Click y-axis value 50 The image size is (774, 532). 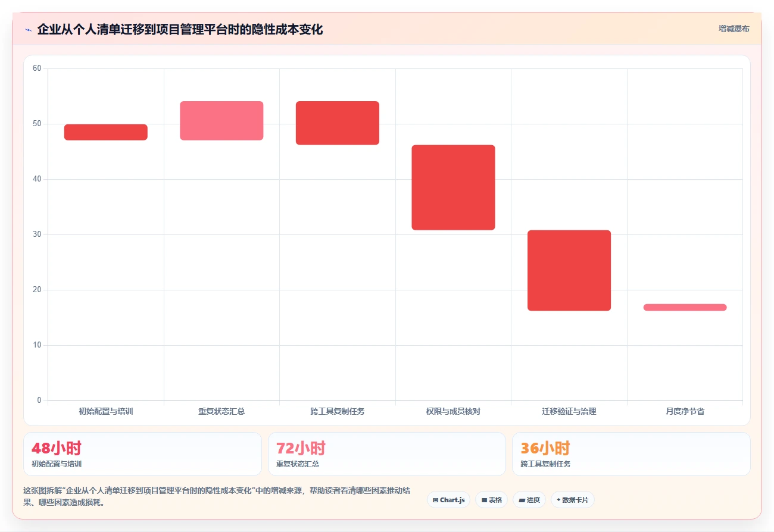coord(37,124)
